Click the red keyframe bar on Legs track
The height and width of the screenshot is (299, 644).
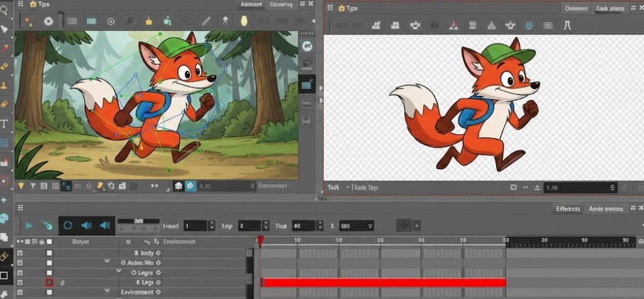coord(382,283)
